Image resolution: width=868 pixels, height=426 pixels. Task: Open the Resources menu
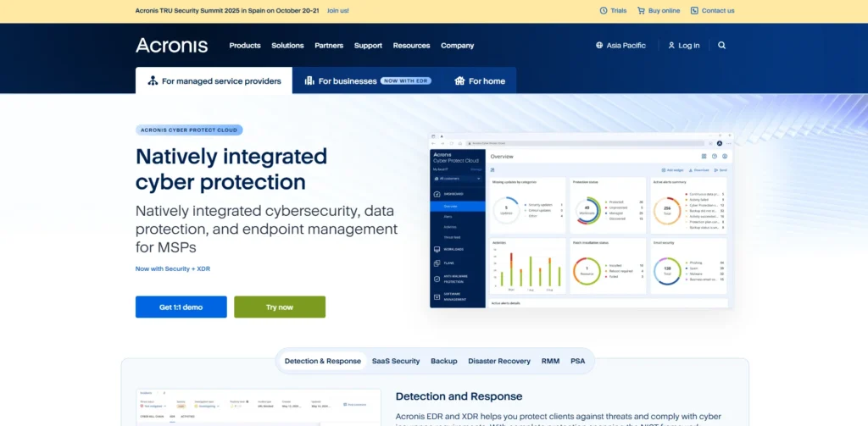(411, 46)
